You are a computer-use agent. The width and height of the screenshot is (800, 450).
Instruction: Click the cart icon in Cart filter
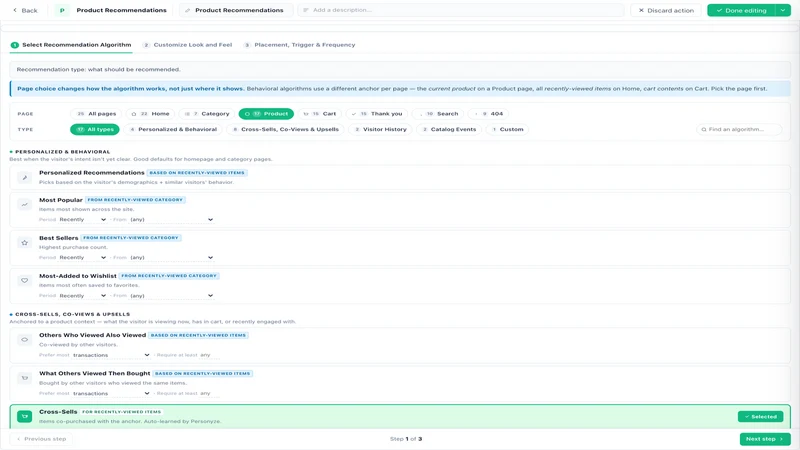pos(306,114)
